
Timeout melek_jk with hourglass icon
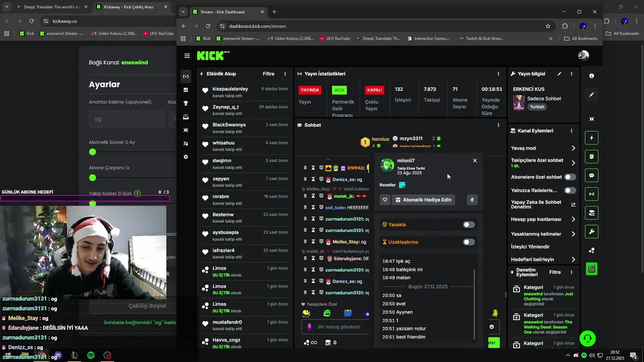(x=313, y=196)
